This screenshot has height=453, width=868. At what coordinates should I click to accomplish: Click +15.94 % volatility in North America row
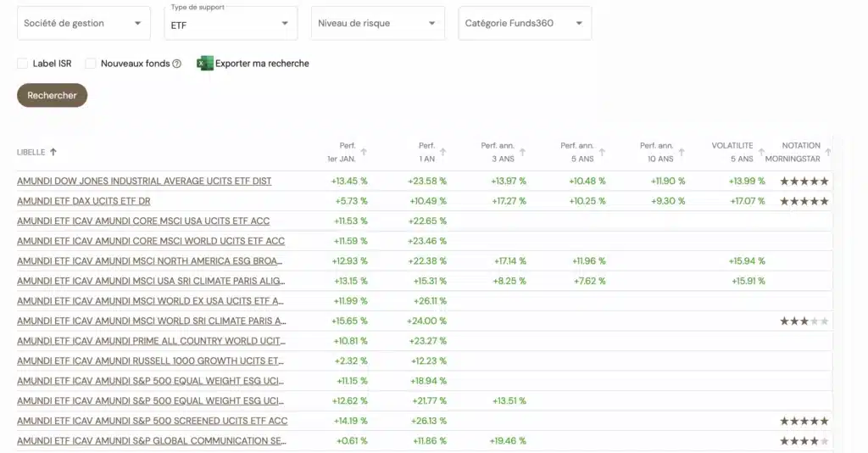pyautogui.click(x=748, y=260)
